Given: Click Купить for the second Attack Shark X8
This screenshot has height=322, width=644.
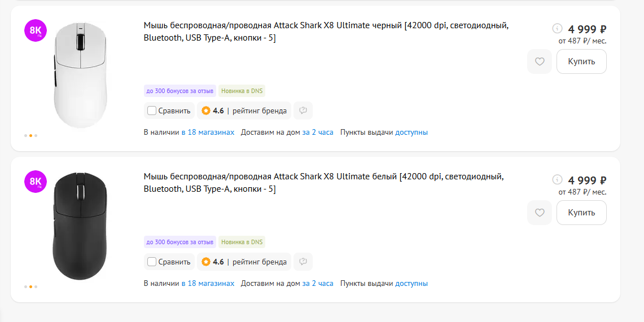Looking at the screenshot, I should coord(581,213).
